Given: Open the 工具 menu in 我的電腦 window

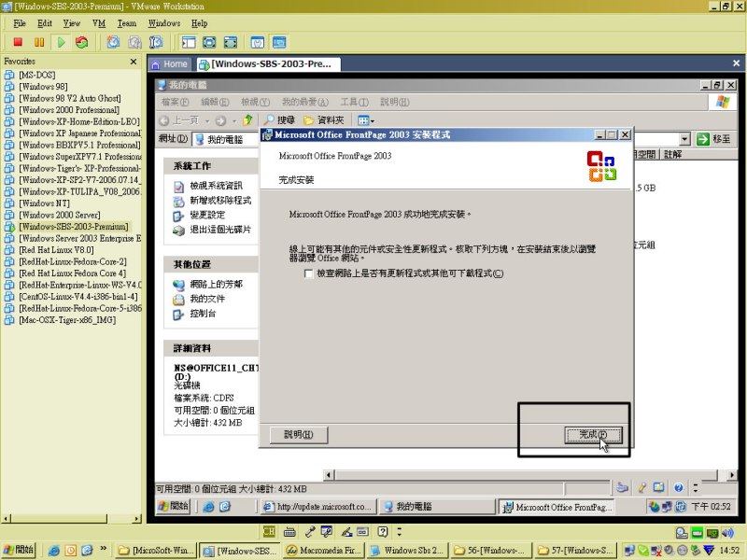Looking at the screenshot, I should (355, 102).
